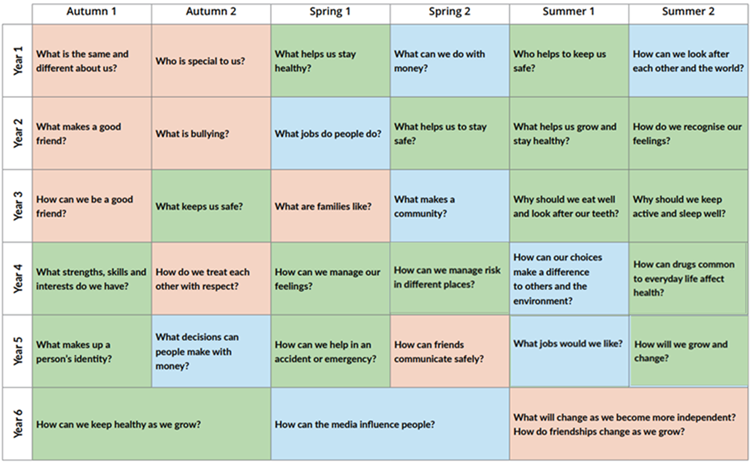The image size is (752, 462).
Task: Click the Year 4 row label
Action: tap(15, 278)
